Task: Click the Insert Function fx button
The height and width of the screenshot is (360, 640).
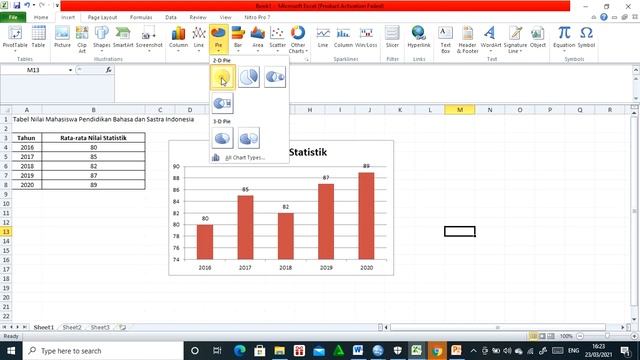Action: [108, 70]
